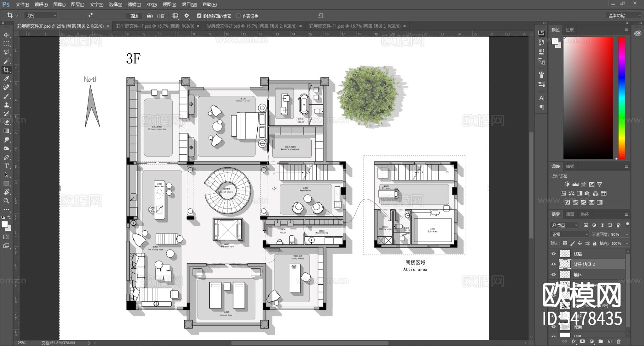Image resolution: width=644 pixels, height=346 pixels.
Task: Select the Pen tool
Action: click(x=6, y=157)
